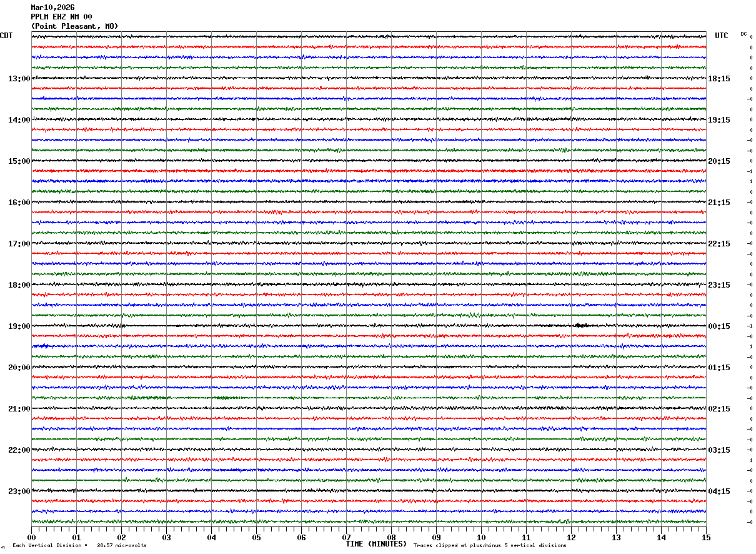The image size is (756, 554).
Task: Click minute 03 tick label on bottom axis
Action: click(x=166, y=537)
